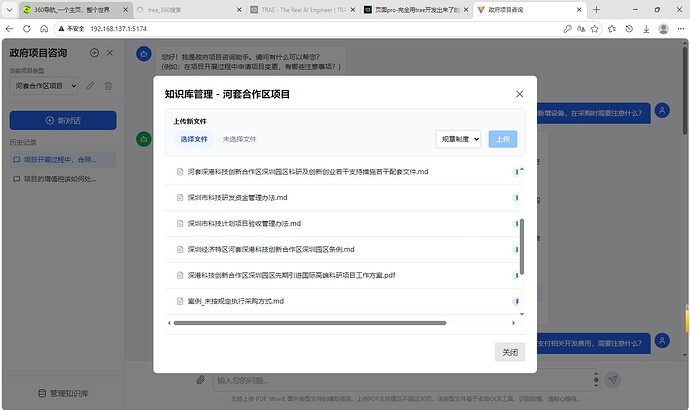Click the file list vertical scrollbar thumb

click(x=522, y=247)
